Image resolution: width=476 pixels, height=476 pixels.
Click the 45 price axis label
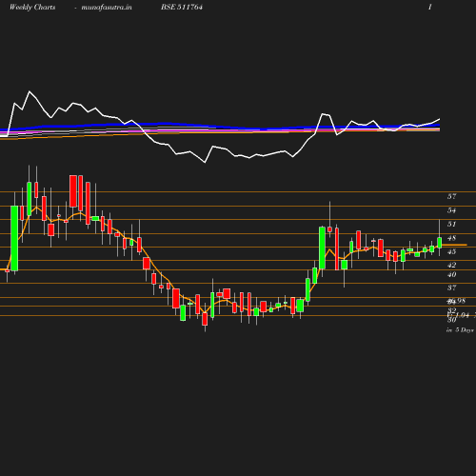point(451,251)
